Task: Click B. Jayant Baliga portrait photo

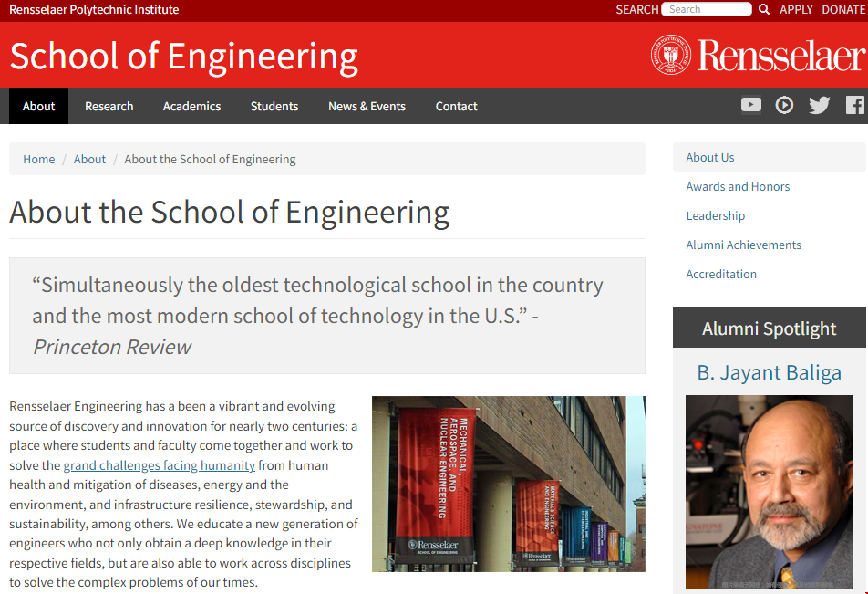Action: click(x=770, y=492)
